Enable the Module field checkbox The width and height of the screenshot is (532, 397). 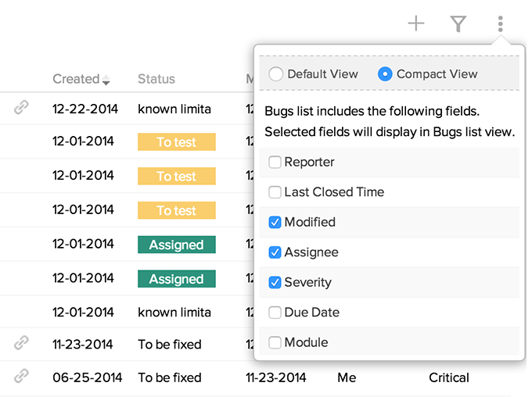point(275,342)
